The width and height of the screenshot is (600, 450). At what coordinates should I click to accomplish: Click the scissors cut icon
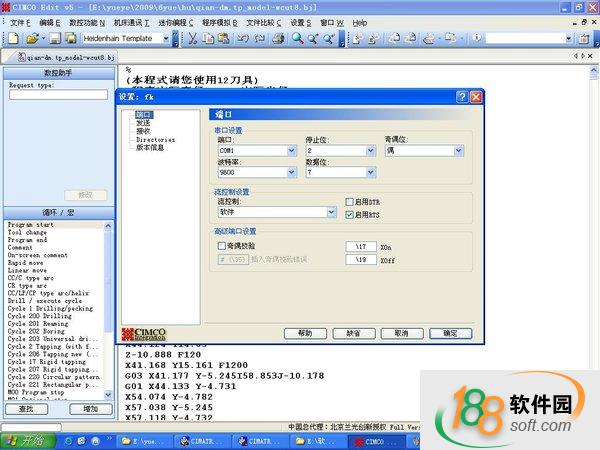(x=193, y=38)
